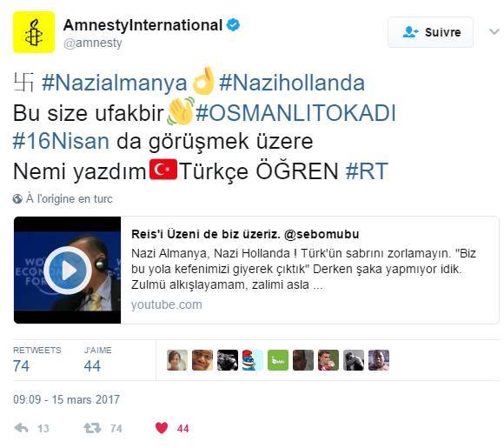Click the green liker avatar thumbnail
504x448 pixels.
point(278,360)
